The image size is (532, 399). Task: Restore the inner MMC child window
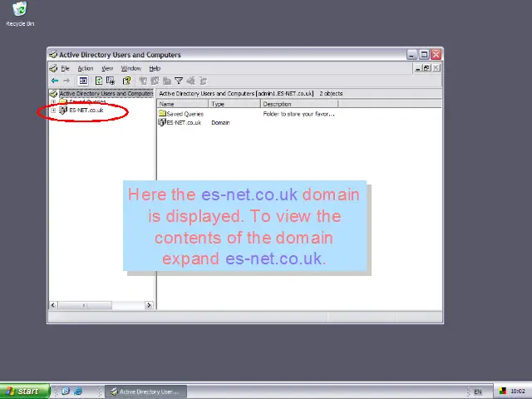(426, 68)
